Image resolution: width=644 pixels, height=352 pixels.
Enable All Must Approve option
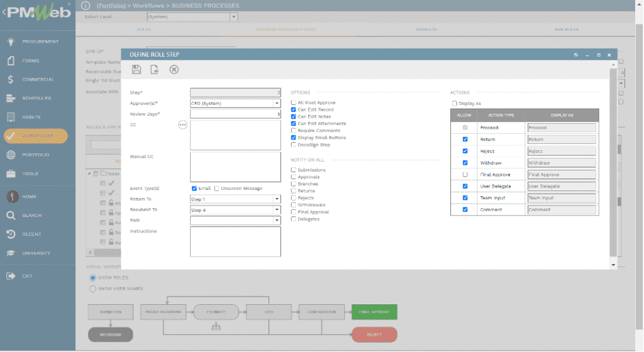(293, 102)
